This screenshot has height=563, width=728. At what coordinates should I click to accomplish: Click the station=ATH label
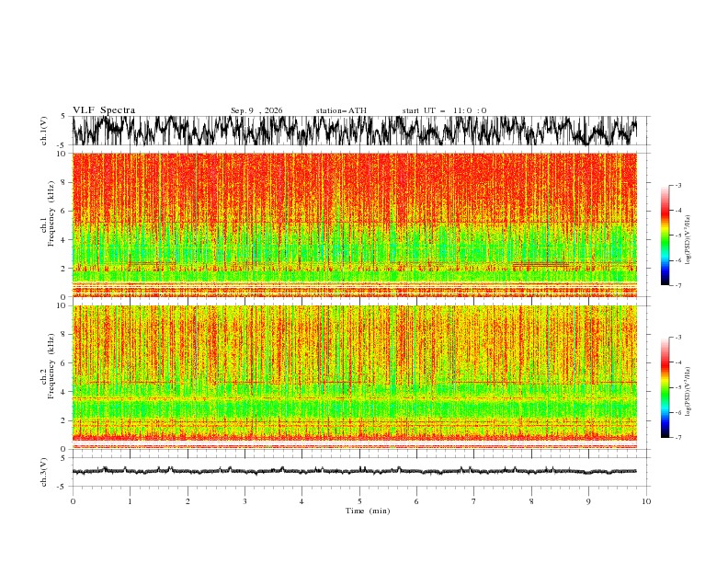[x=341, y=110]
